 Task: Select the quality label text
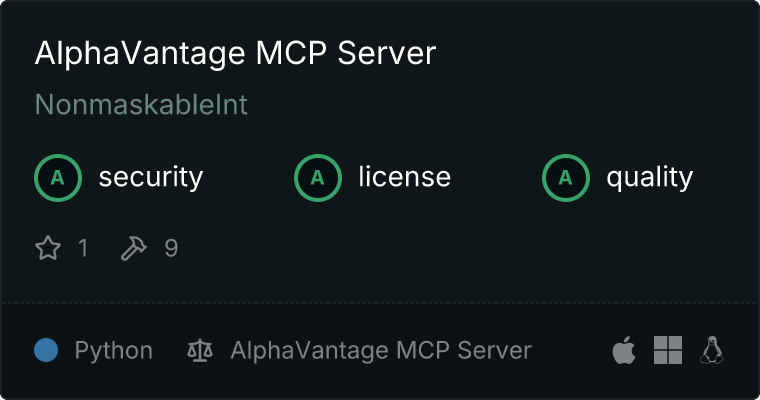click(649, 177)
